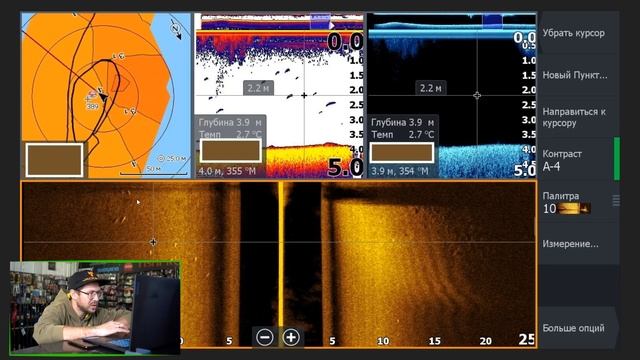The width and height of the screenshot is (640, 360).
Task: Click the zoom in plus icon
Action: (291, 338)
